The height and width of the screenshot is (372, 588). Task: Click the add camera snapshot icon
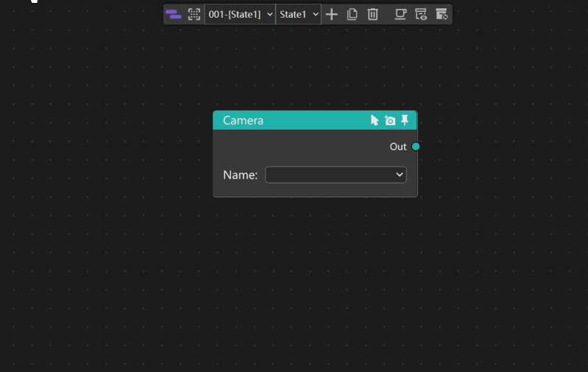(389, 121)
